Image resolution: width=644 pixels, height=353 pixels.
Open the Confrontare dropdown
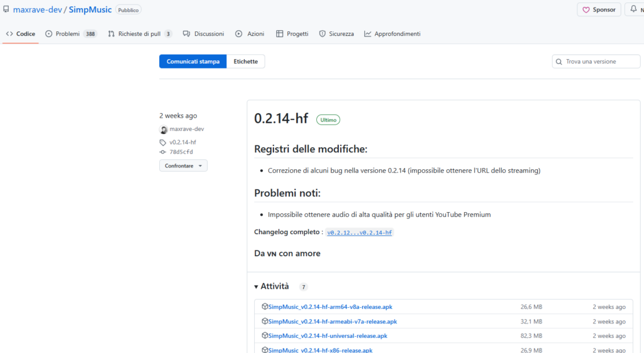click(x=183, y=165)
